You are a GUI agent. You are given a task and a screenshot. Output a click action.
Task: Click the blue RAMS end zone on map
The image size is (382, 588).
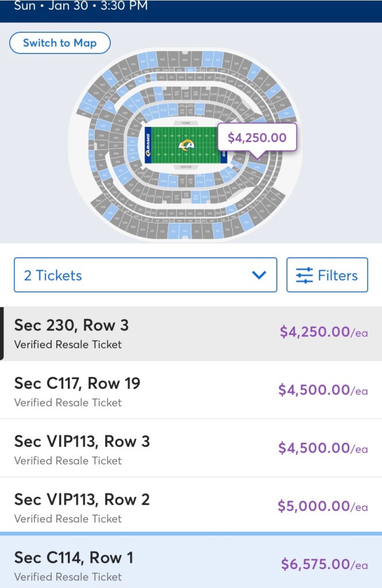148,145
